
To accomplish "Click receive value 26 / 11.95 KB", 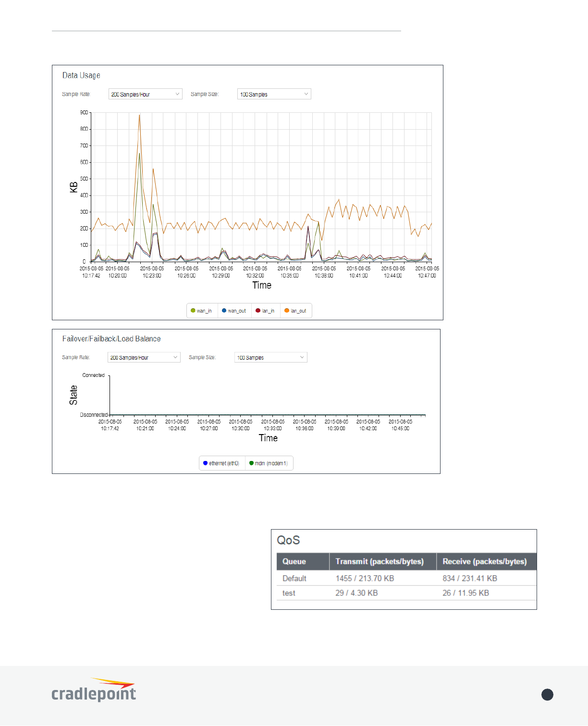I will coord(465,593).
